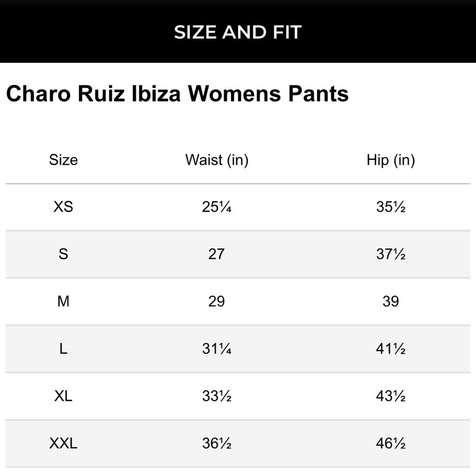Select the XXL size row label
This screenshot has width=476, height=476.
(63, 444)
